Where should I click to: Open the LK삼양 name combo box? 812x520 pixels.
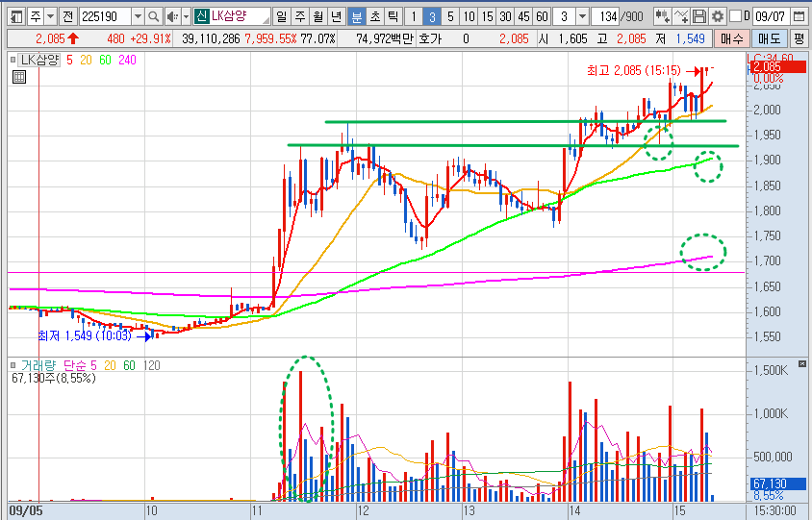coord(233,16)
